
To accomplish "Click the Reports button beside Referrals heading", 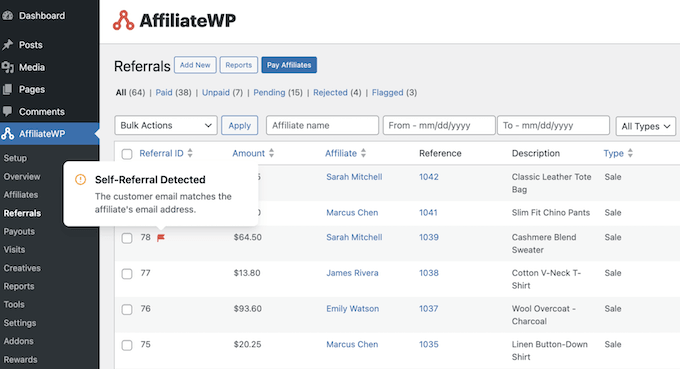I will pos(239,65).
